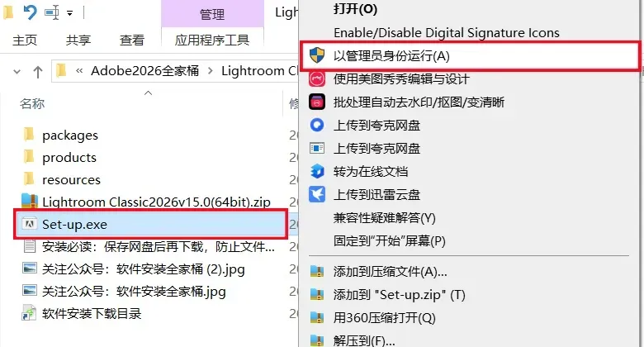Select the packages folder
This screenshot has width=644, height=347.
70,135
